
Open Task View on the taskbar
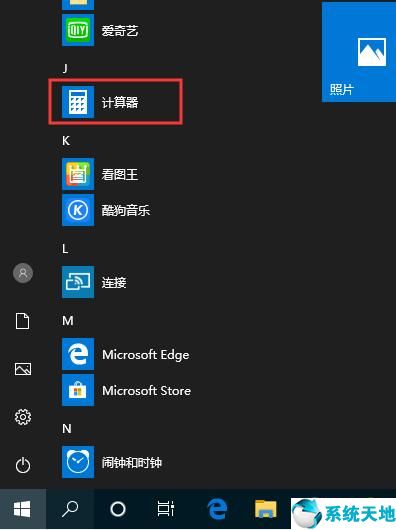(166, 509)
